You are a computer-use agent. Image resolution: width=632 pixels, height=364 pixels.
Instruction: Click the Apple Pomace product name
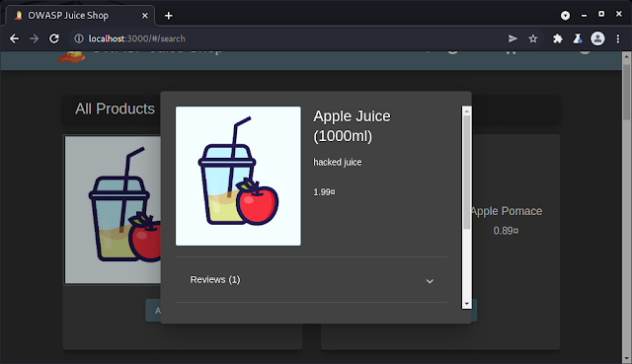coord(507,211)
